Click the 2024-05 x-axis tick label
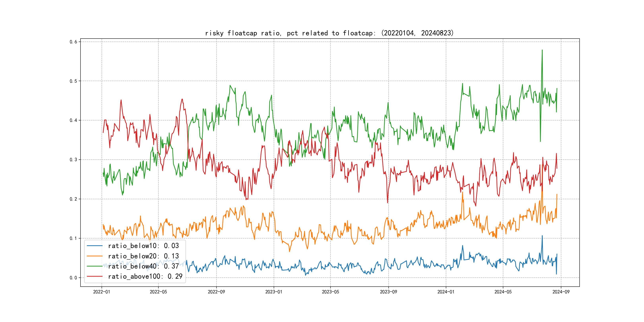The width and height of the screenshot is (644, 322). tap(503, 292)
